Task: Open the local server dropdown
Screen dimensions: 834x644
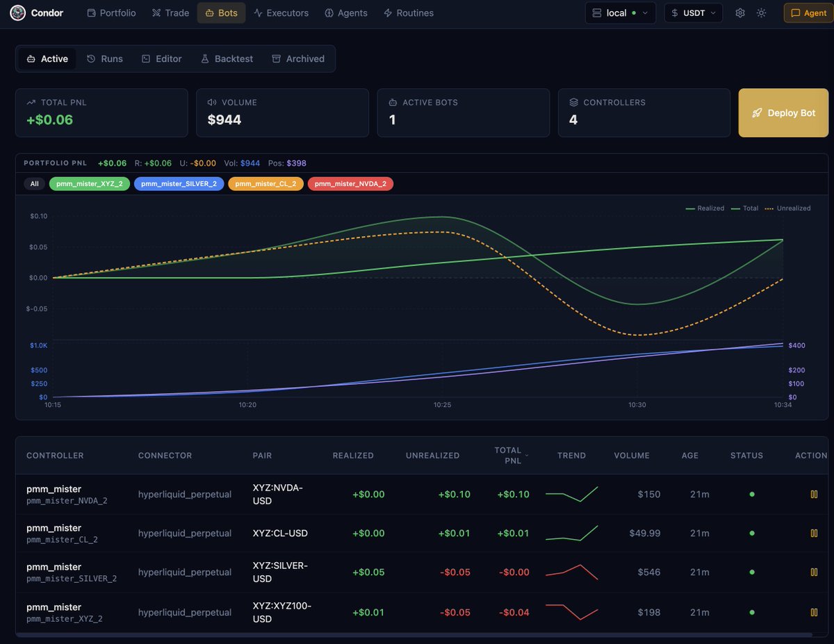Action: (x=621, y=13)
